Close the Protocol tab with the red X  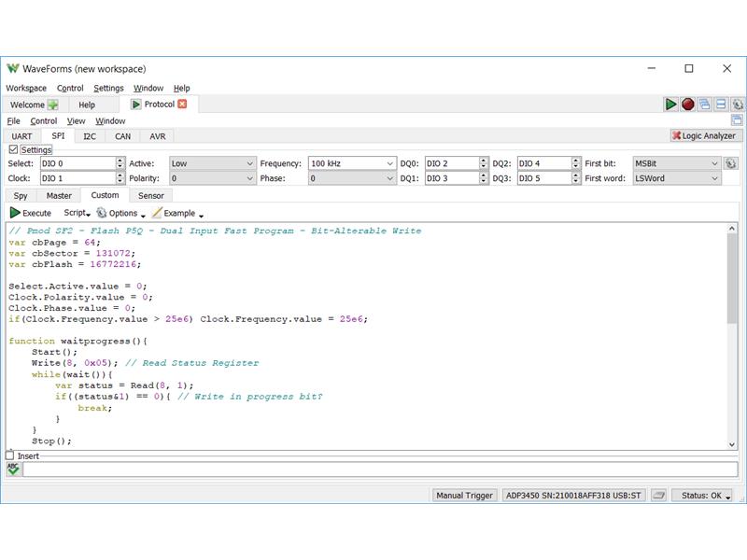coord(182,104)
